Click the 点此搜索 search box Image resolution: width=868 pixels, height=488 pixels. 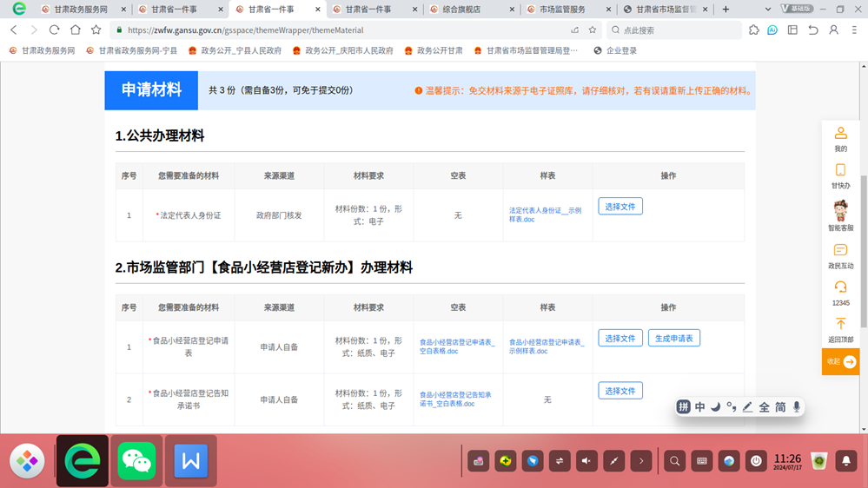[x=674, y=30]
